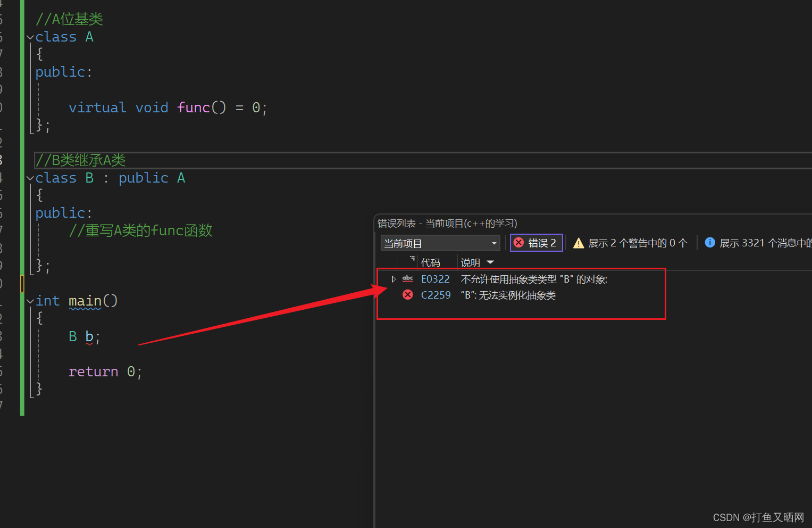
Task: Collapse the int main function block
Action: [x=30, y=301]
